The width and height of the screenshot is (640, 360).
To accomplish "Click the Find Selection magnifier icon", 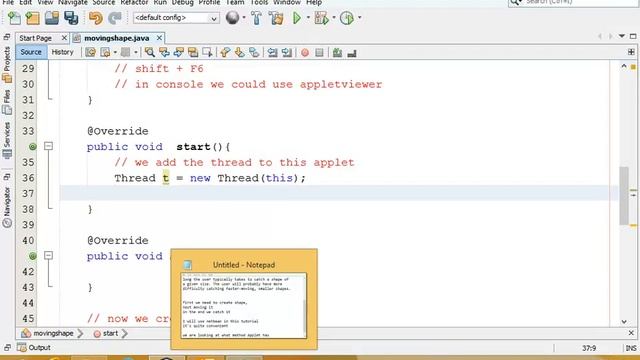I will coord(150,52).
